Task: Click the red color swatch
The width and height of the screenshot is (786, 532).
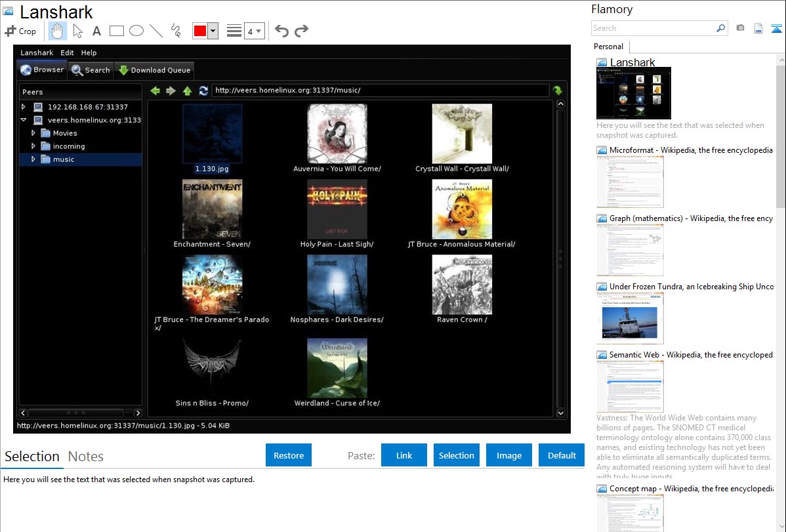Action: [x=200, y=31]
